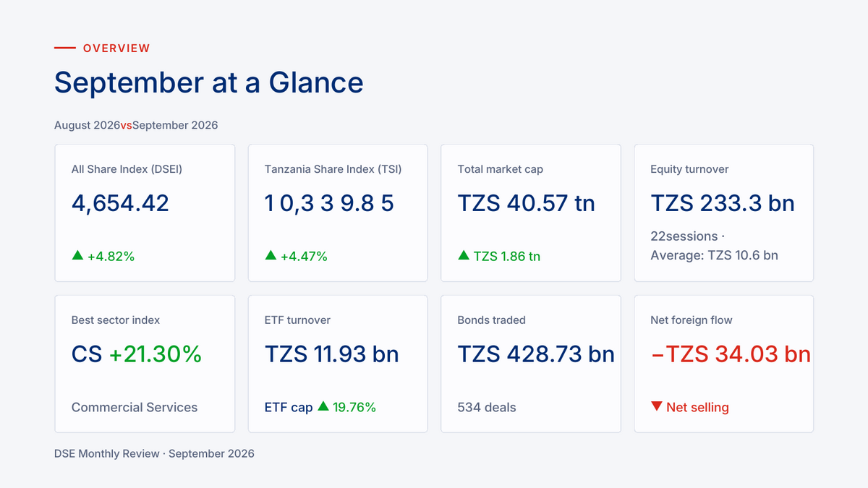Click the +4.47% change figure
The width and height of the screenshot is (868, 488).
pos(304,256)
